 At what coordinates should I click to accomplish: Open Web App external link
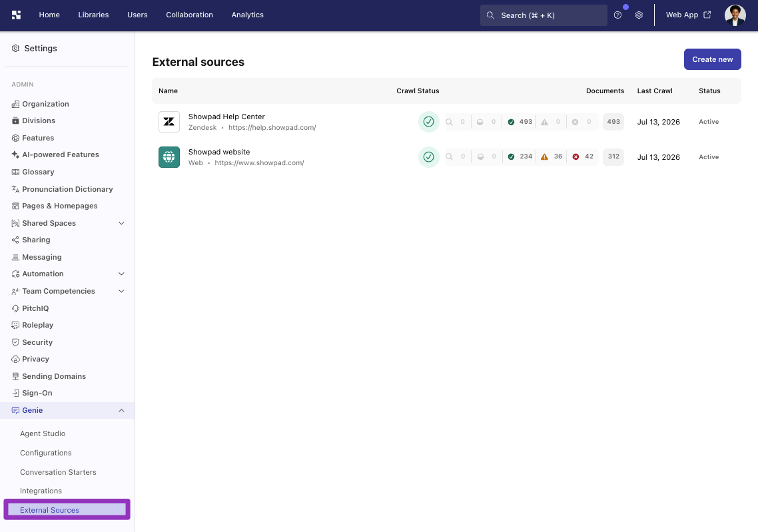point(688,15)
